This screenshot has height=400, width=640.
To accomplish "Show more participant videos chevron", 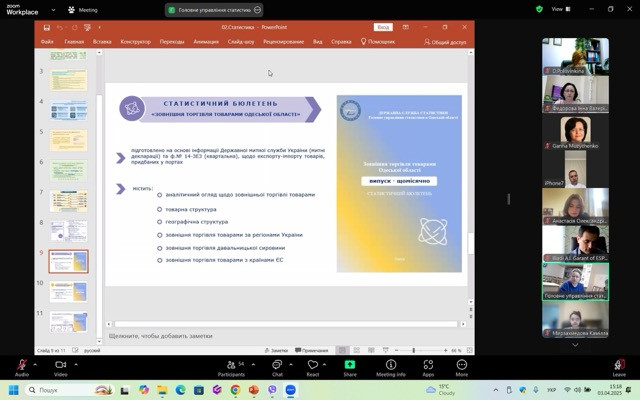I will pos(575,345).
